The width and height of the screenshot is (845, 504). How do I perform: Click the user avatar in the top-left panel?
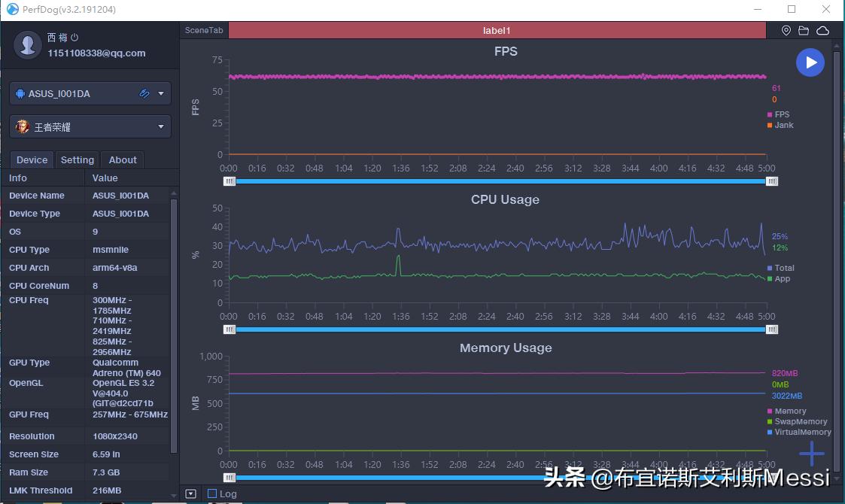(28, 44)
